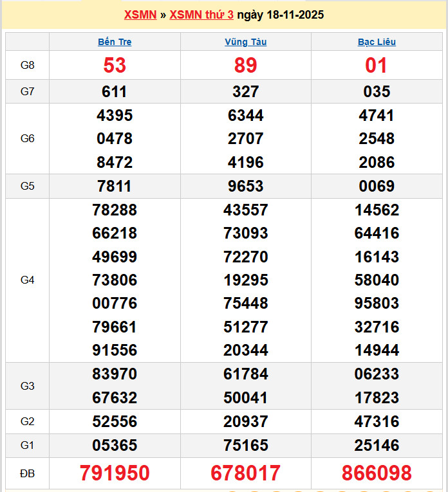Screen dimensions: 448x492
Task: Click Bạc Liêu G8 number 01
Action: coord(377,65)
